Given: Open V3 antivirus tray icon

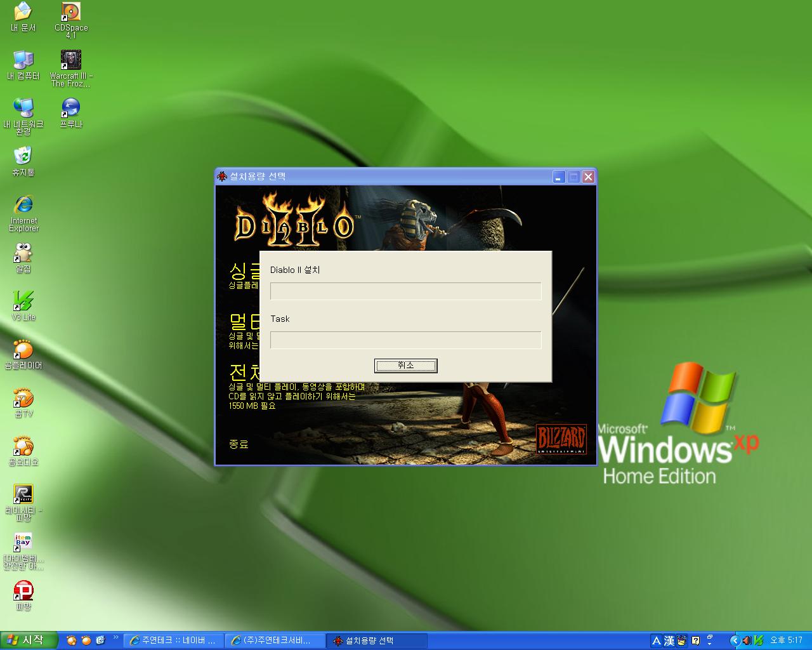Looking at the screenshot, I should tap(758, 641).
